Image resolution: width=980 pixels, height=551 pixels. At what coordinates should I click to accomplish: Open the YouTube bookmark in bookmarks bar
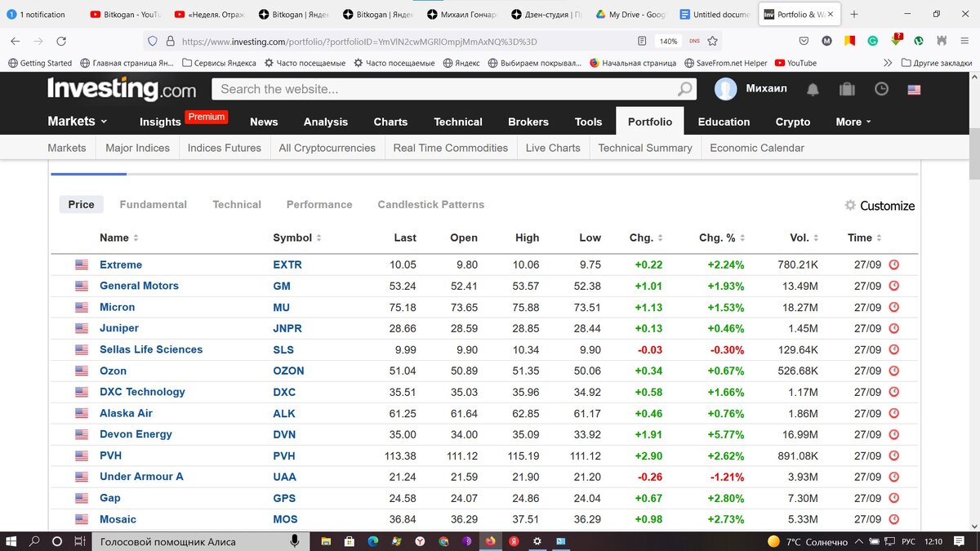(795, 63)
